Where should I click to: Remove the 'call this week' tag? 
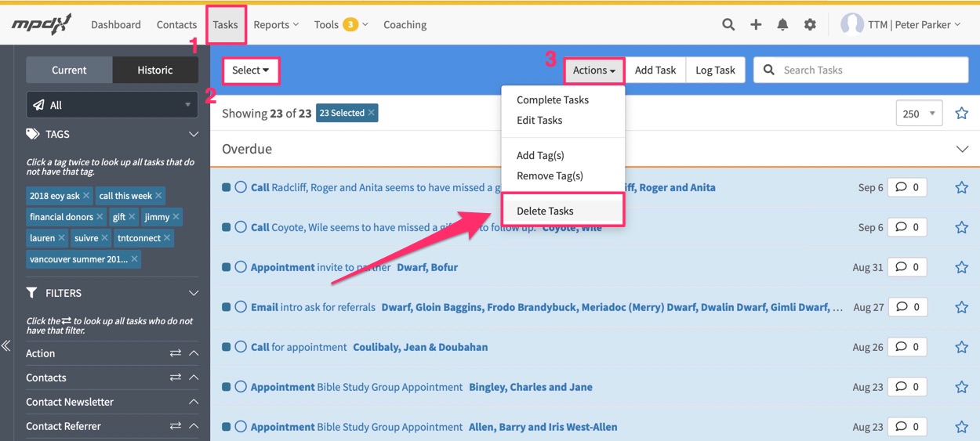pos(158,196)
